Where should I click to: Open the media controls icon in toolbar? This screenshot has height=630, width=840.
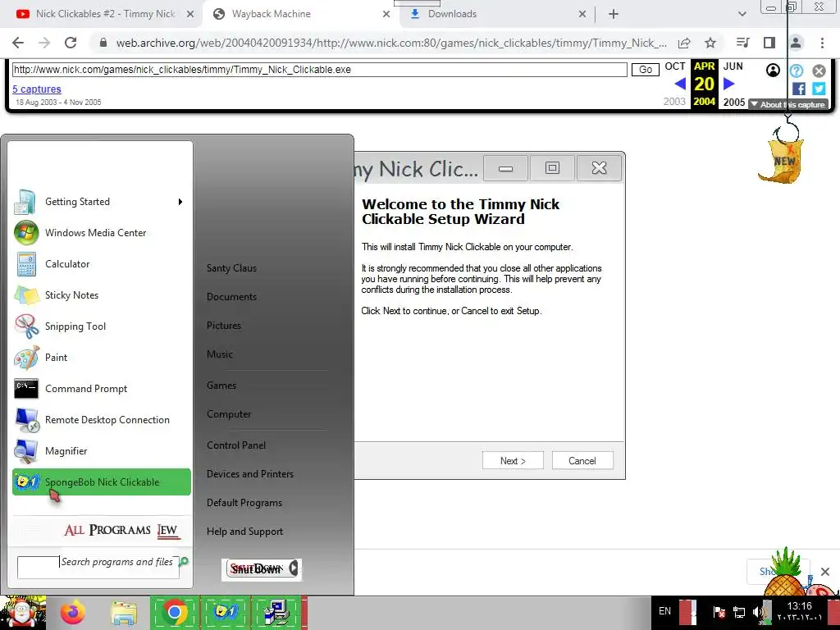point(743,43)
